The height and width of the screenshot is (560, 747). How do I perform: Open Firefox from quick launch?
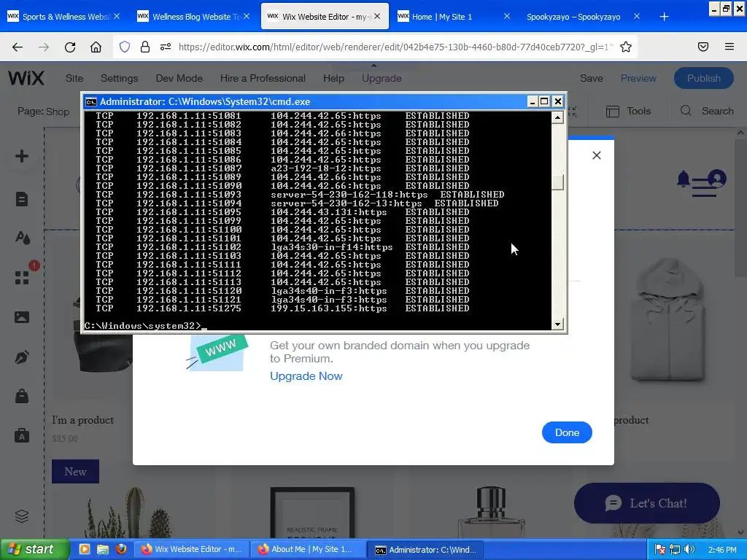pos(121,549)
